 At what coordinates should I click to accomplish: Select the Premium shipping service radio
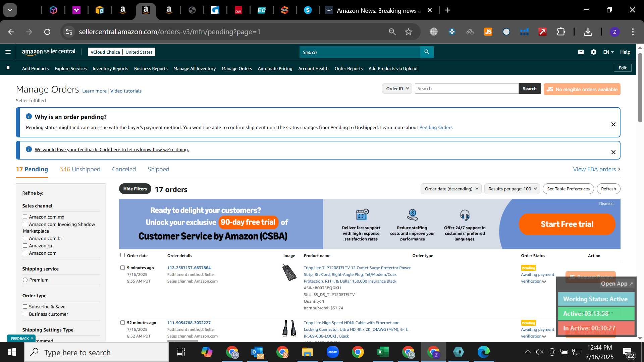click(x=25, y=280)
